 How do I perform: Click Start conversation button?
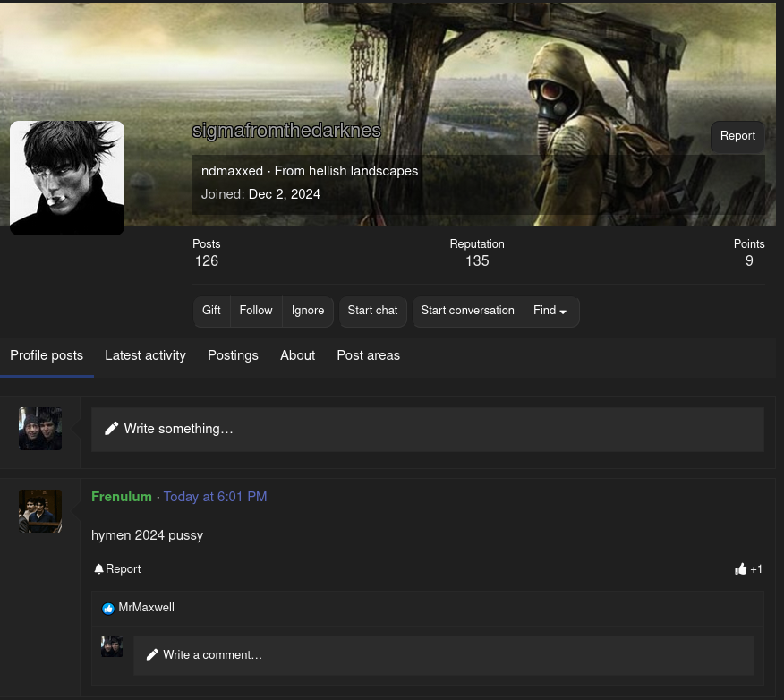point(468,311)
